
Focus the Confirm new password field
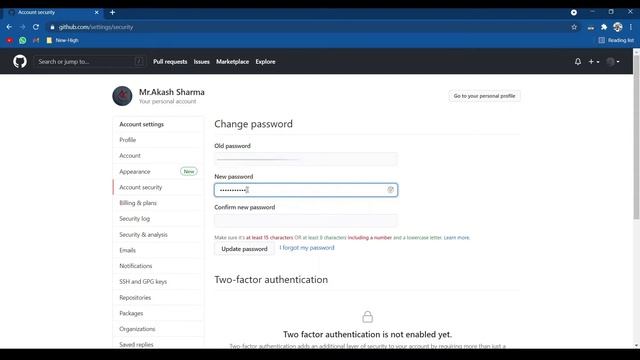pyautogui.click(x=306, y=221)
